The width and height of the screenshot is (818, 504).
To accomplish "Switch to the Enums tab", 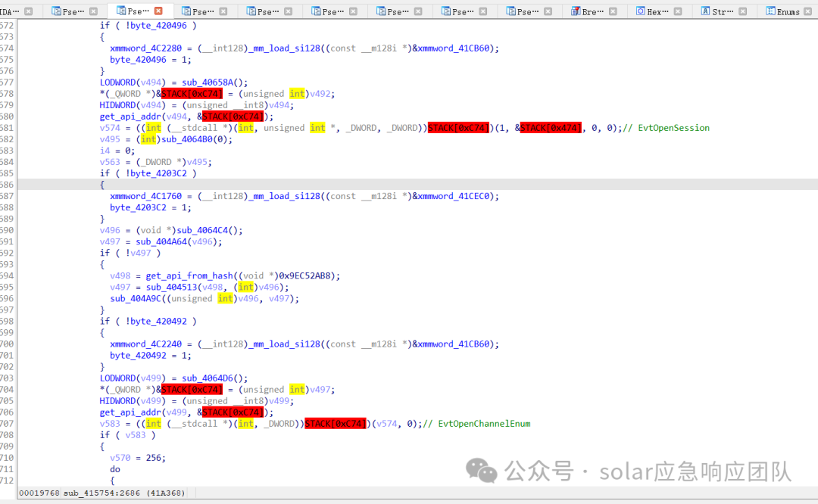I will coord(788,11).
